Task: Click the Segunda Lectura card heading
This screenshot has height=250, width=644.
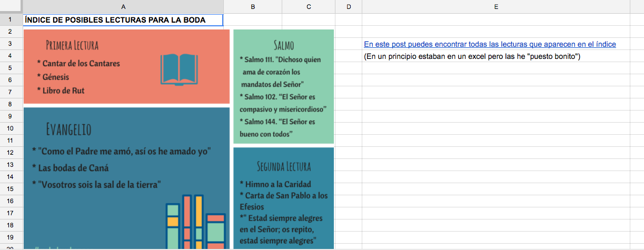Action: tap(283, 167)
